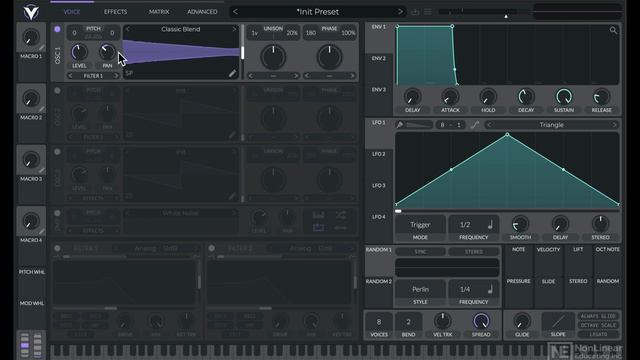Open LFO Trigger mode selector

click(x=420, y=225)
